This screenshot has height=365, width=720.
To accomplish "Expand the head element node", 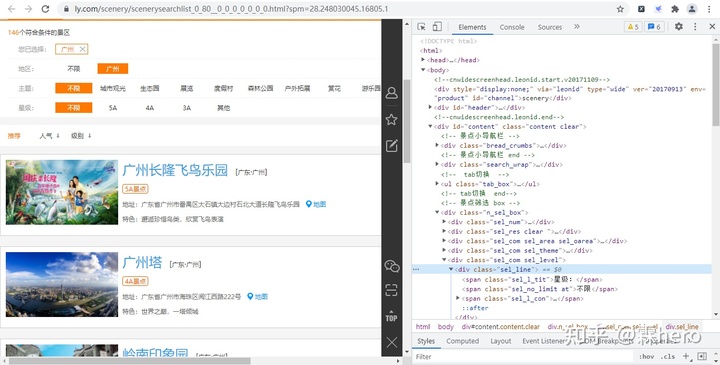I will (423, 60).
